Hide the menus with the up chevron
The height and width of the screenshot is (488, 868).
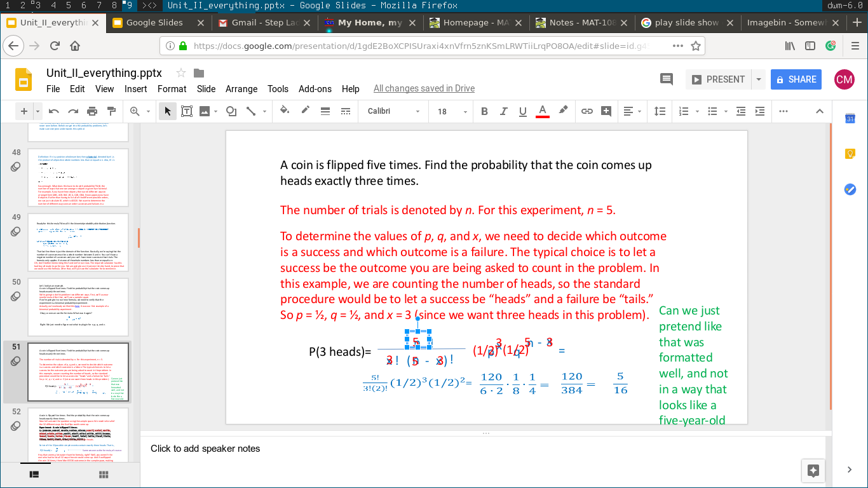(x=820, y=111)
